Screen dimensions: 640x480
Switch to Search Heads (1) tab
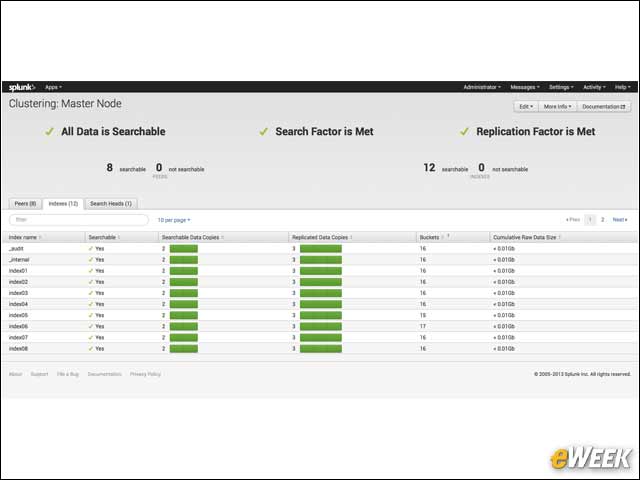(111, 204)
